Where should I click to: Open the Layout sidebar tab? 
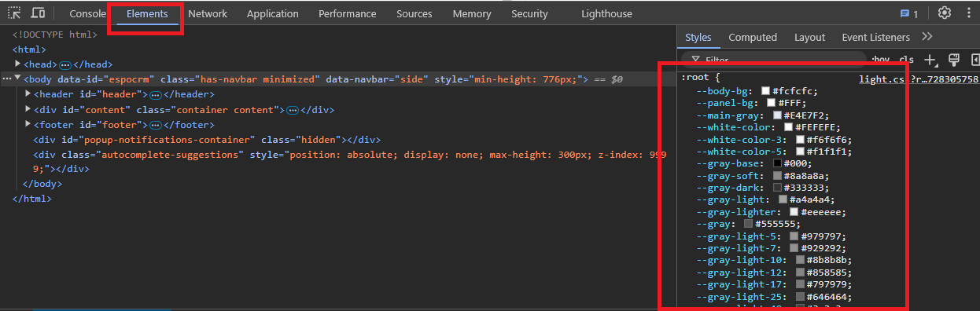809,37
